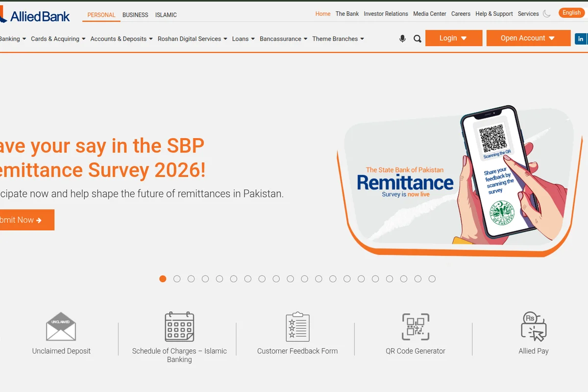Screen dimensions: 588x392
Task: Select the second carousel navigation dot
Action: coord(177,278)
